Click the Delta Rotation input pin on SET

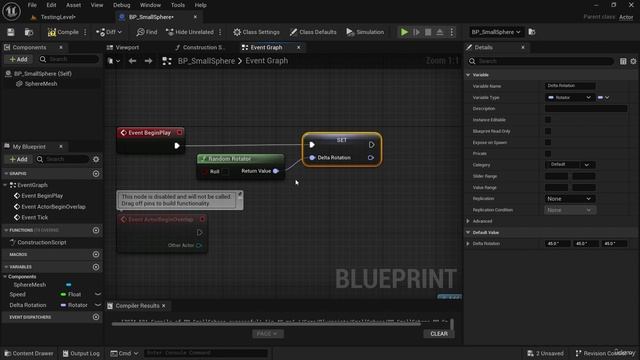312,158
